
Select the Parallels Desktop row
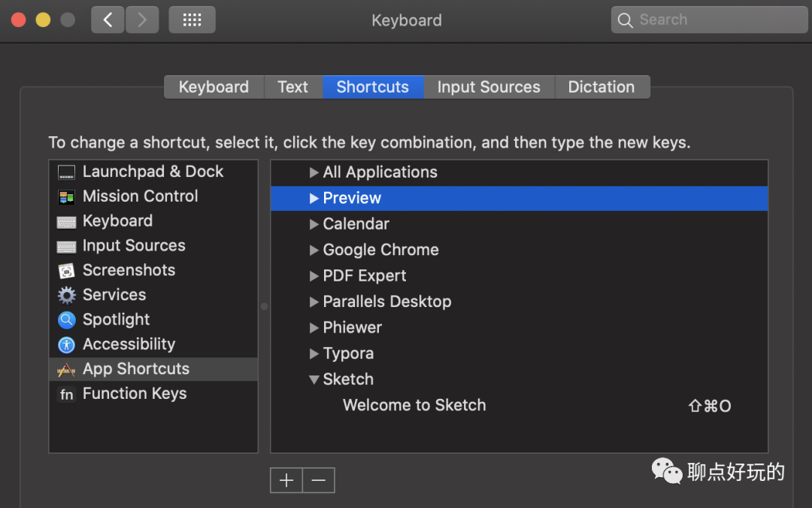coord(519,302)
